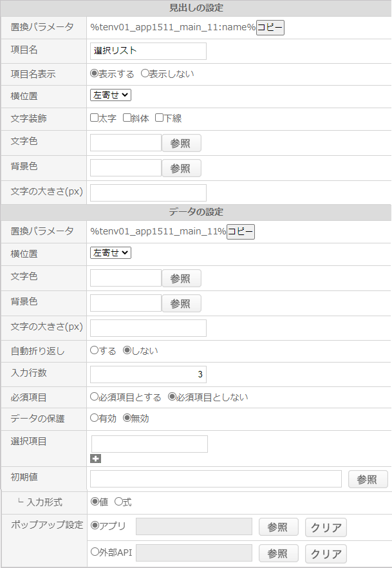Copy the data 置換パラメータ with コピー
392x568 pixels.
pos(240,232)
